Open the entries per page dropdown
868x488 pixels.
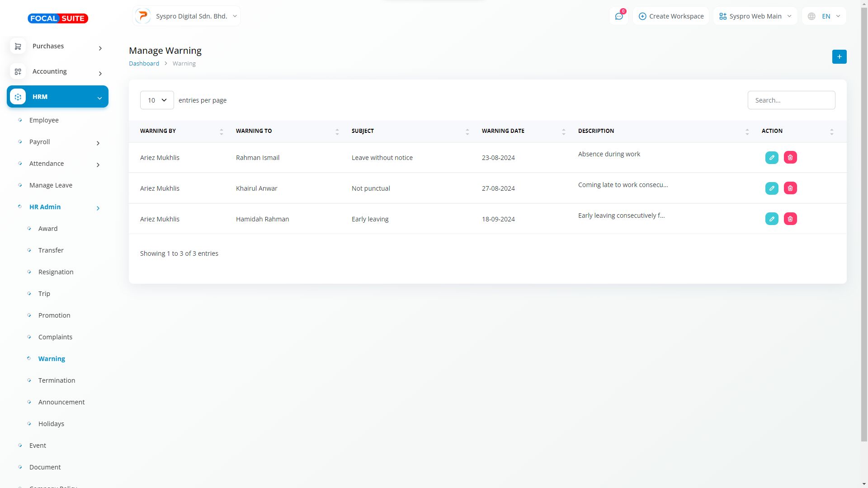(x=157, y=100)
